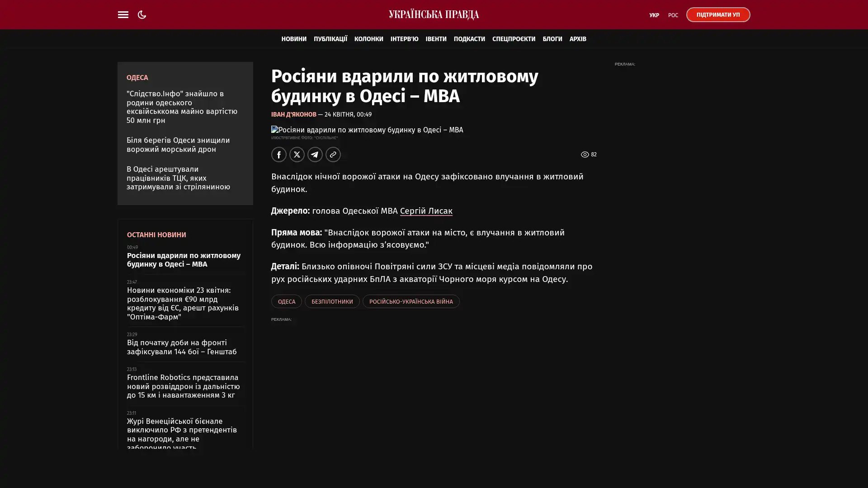The width and height of the screenshot is (868, 488).
Task: Switch language to РОС
Action: pos(673,15)
